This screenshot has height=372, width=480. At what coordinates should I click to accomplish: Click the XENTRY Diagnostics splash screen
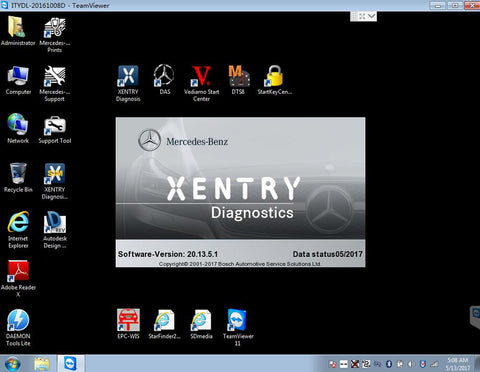(240, 192)
